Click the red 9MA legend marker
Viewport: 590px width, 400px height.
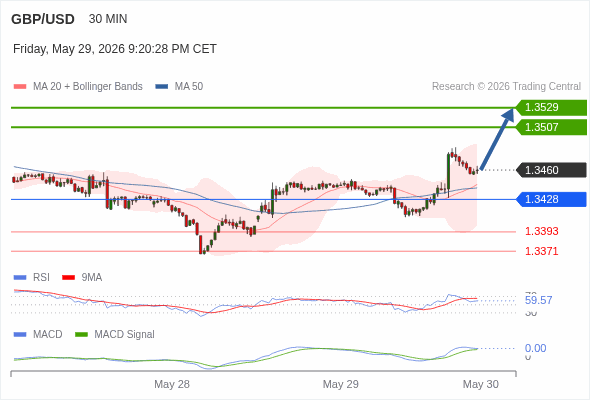coord(68,278)
